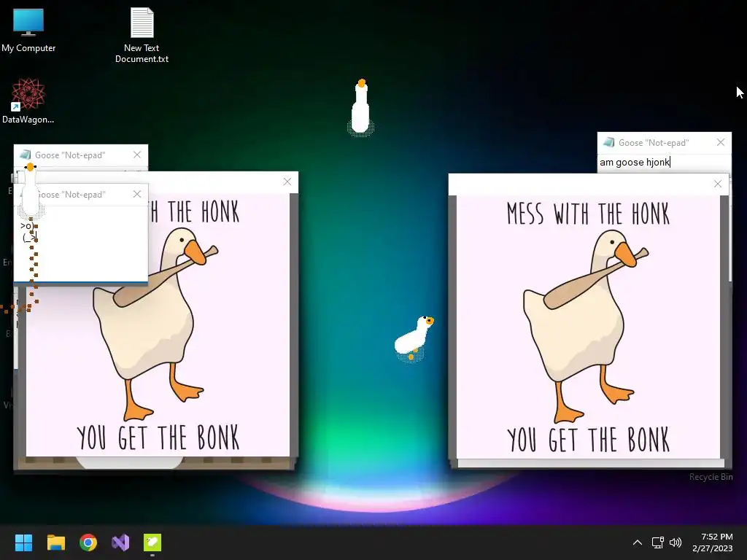Open the DataWagon desktop shortcut
Image resolution: width=747 pixels, height=560 pixels.
coord(28,101)
